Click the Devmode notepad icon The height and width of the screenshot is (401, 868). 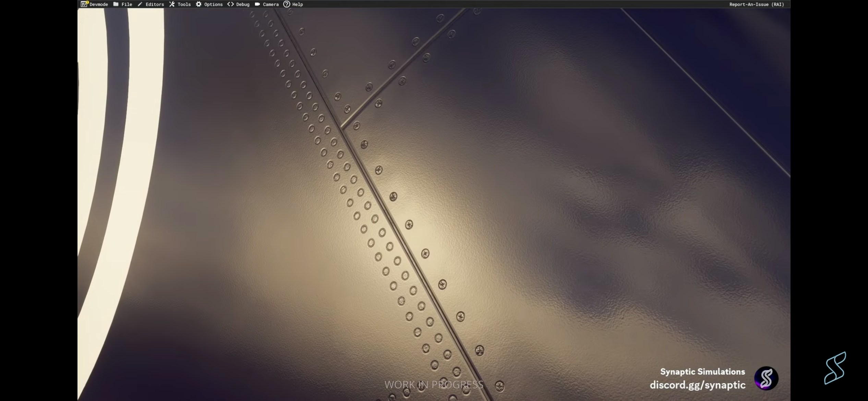(84, 4)
